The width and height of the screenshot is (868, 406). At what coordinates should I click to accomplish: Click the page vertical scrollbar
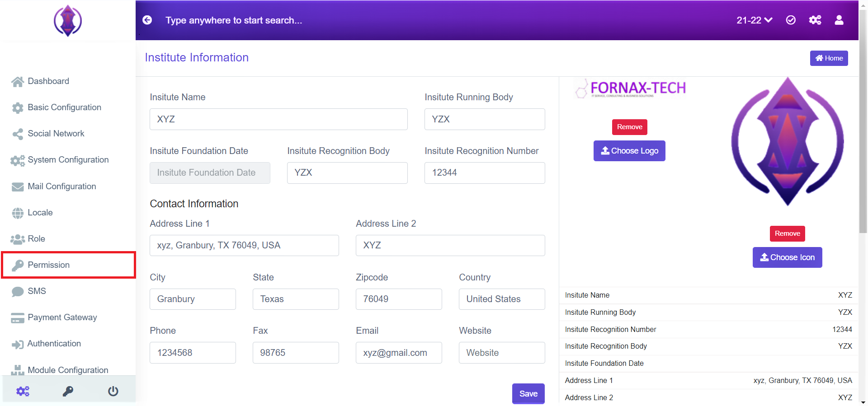click(x=863, y=122)
